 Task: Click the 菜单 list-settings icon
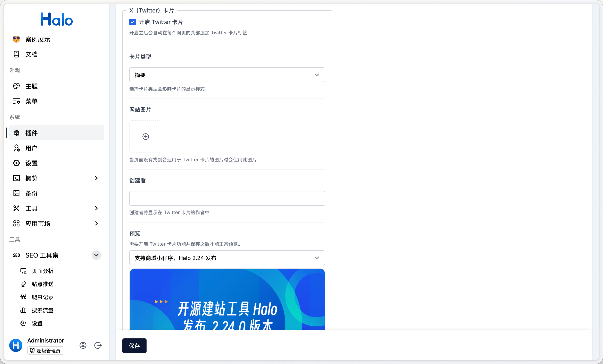click(x=16, y=101)
